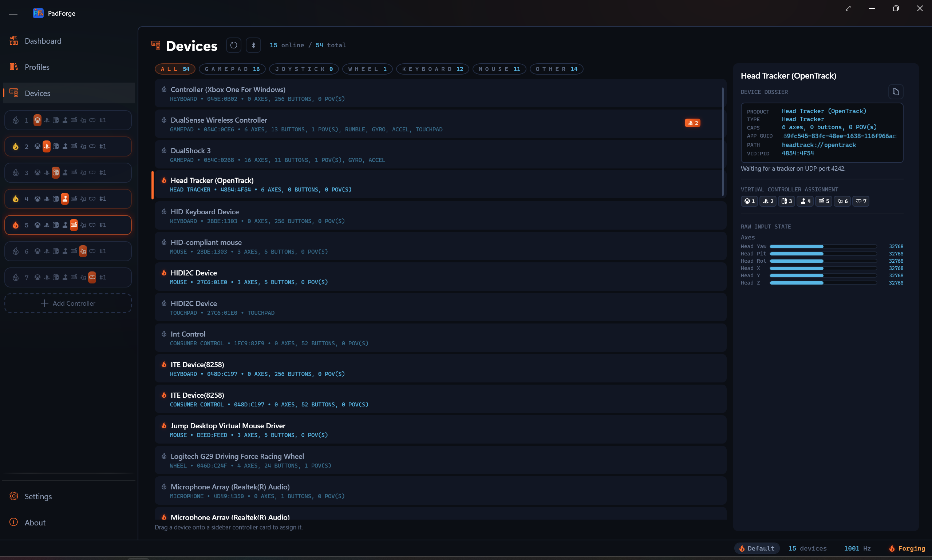Click the full-screen expand arrow in title bar
The width and height of the screenshot is (932, 560).
tap(848, 8)
